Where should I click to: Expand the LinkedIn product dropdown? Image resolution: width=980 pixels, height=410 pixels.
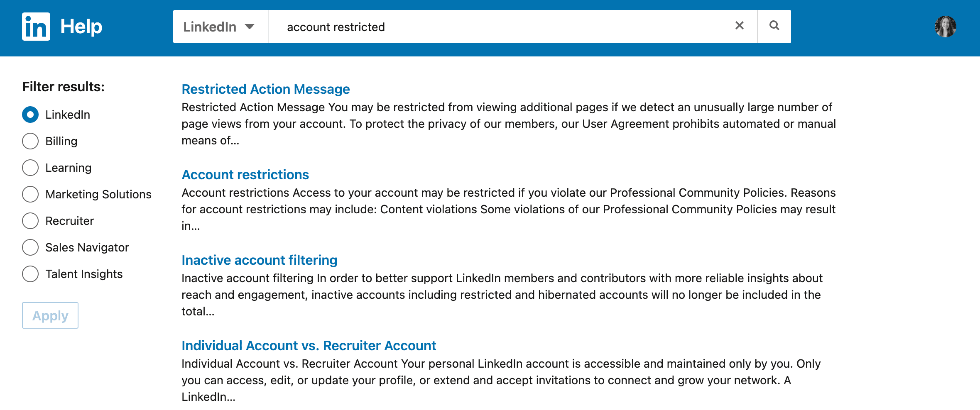pyautogui.click(x=219, y=27)
